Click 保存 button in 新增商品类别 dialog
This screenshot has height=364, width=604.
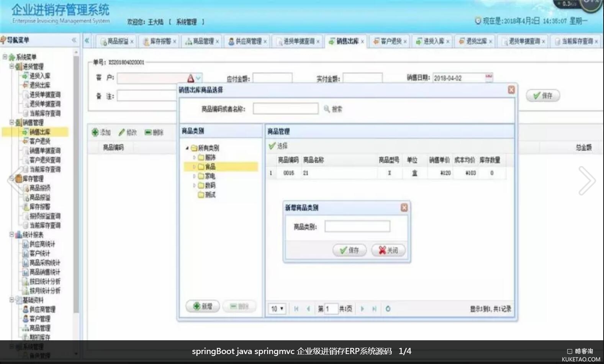[x=349, y=250]
